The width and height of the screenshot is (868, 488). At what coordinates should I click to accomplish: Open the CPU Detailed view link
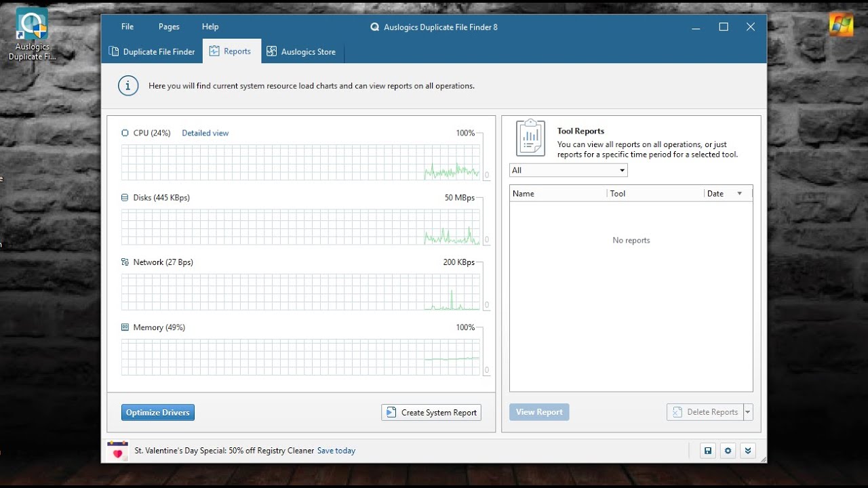[205, 134]
